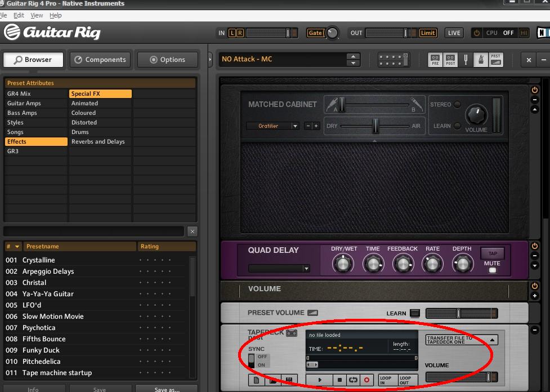Enable Learn on Preset Volume
The height and width of the screenshot is (392, 550).
click(414, 313)
